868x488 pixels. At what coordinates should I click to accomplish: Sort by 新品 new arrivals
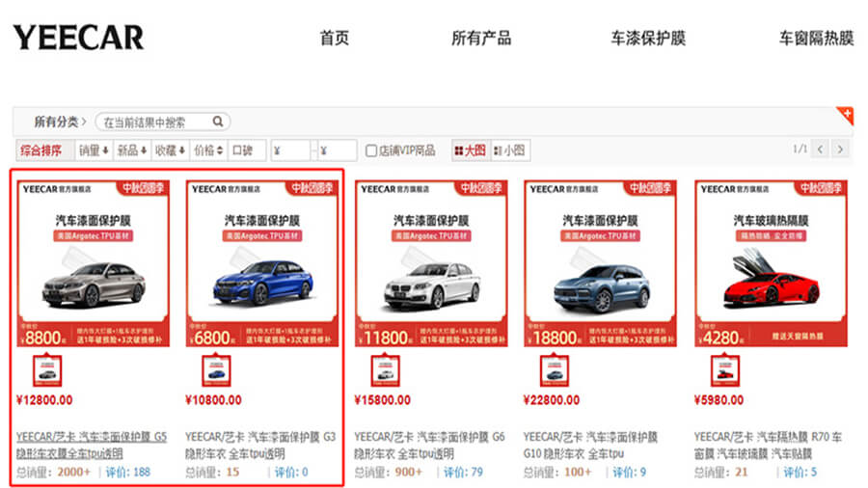click(x=132, y=149)
